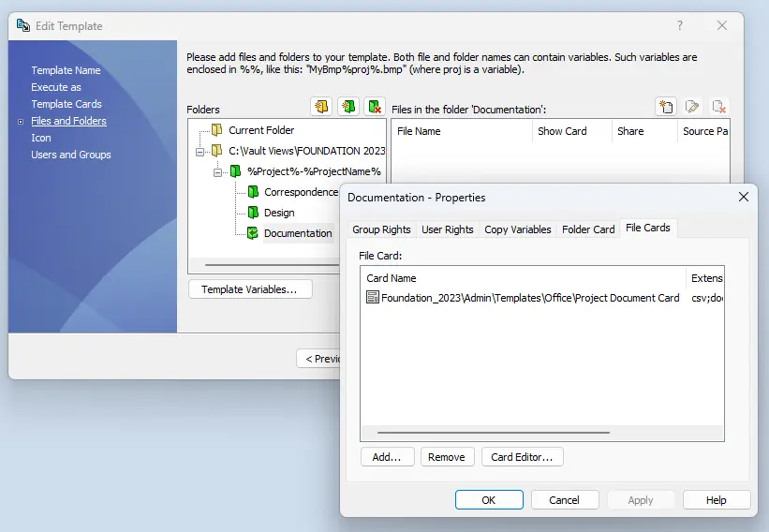
Task: Click the new green folder icon
Action: tap(348, 107)
